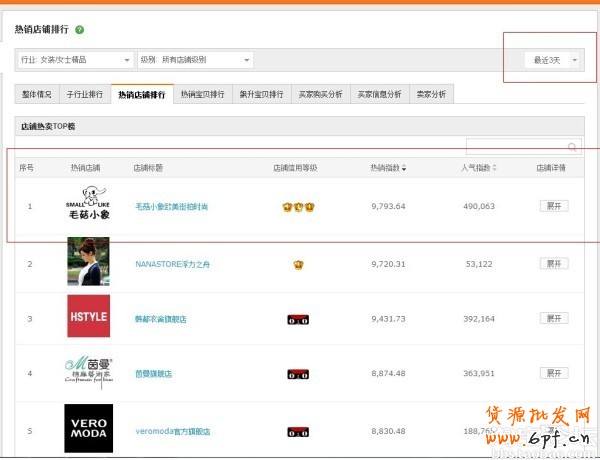Switch to the 买家购买分析 tab
600x460 pixels.
point(320,94)
